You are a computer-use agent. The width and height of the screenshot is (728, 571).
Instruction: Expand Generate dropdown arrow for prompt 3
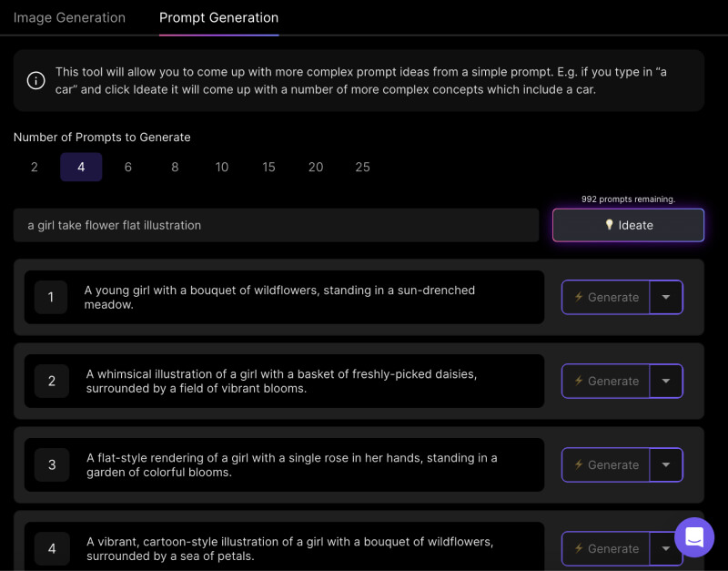666,464
